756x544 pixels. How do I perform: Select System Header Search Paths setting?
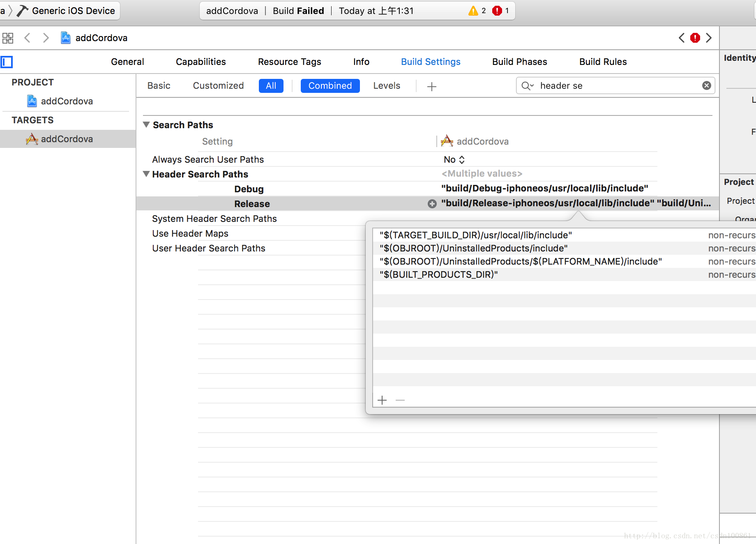point(214,219)
